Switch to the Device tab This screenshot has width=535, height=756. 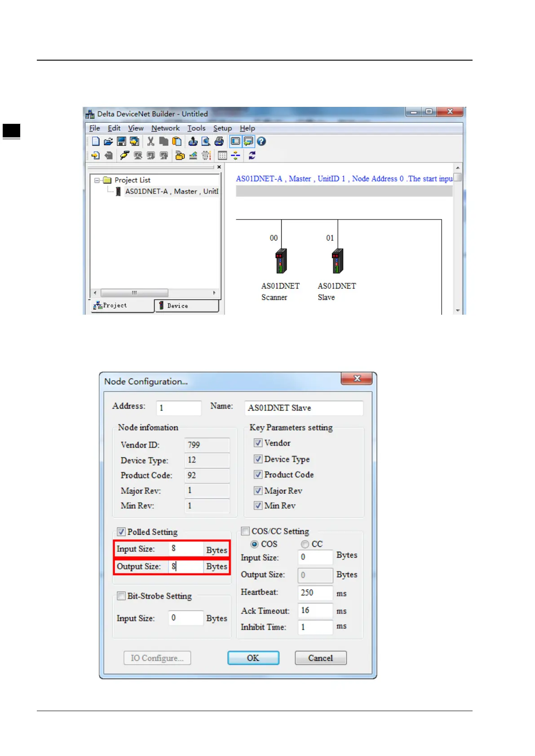click(186, 306)
